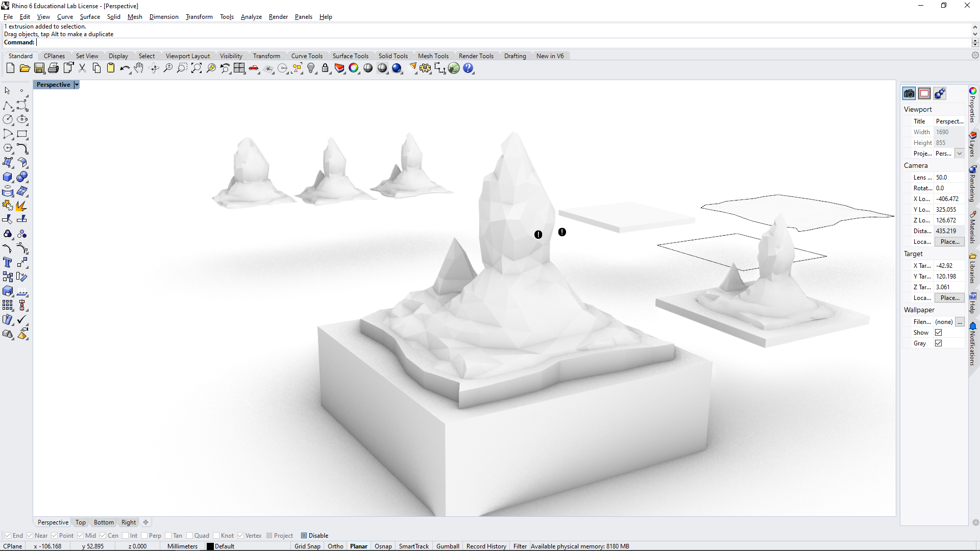Click the Default layer color swatch

click(210, 546)
